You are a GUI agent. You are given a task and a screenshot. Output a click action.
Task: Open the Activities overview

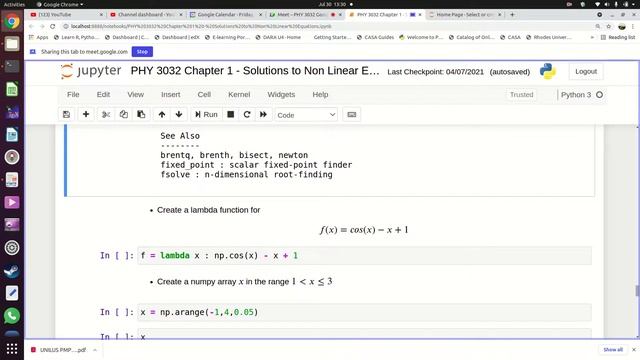(x=14, y=4)
